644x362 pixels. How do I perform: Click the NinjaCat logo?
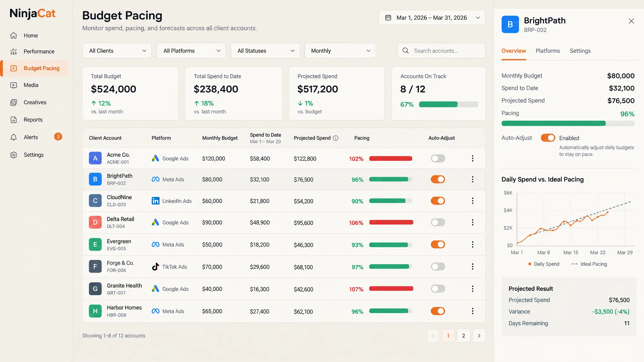pos(33,14)
